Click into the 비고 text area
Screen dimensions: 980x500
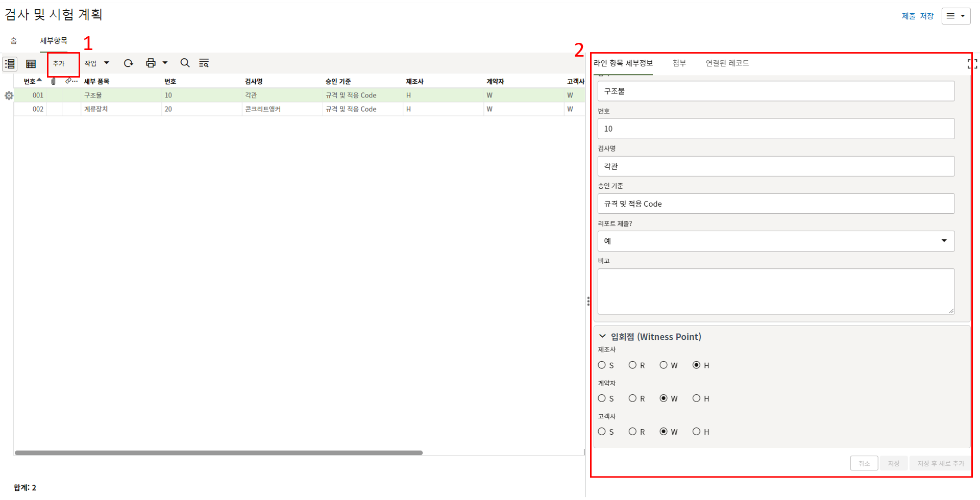tap(775, 291)
